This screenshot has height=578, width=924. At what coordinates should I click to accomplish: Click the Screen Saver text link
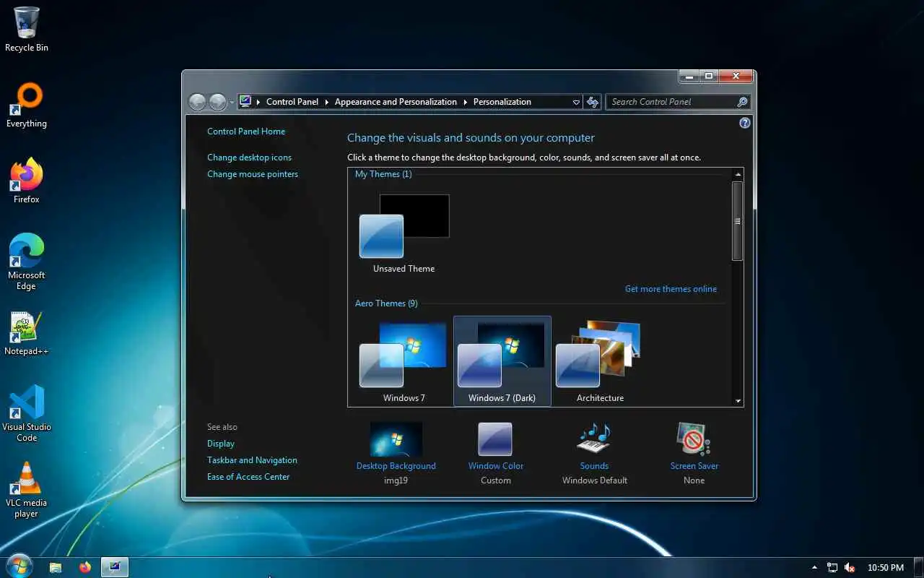tap(694, 466)
